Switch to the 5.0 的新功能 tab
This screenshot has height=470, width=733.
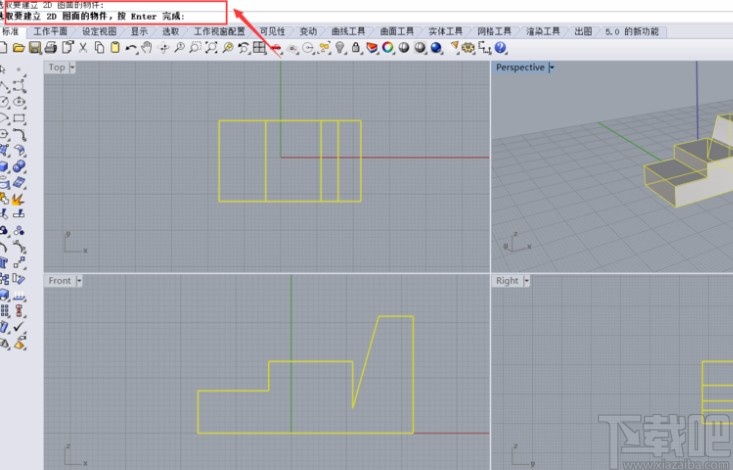(x=632, y=31)
